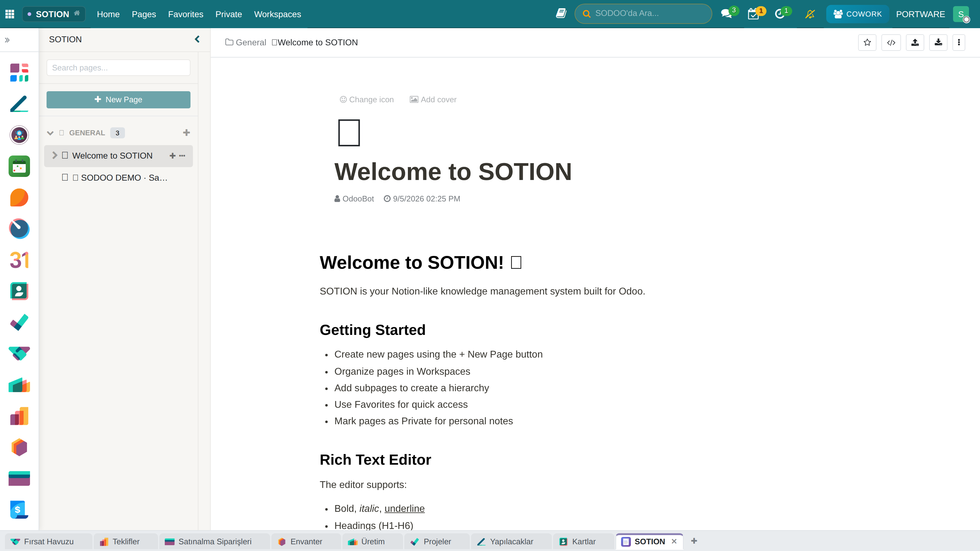Switch to the Üretim tab
The width and height of the screenshot is (980, 551).
[372, 542]
